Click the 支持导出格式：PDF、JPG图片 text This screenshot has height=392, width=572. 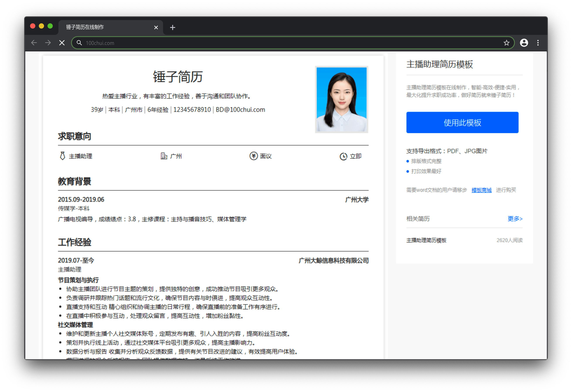coord(447,151)
